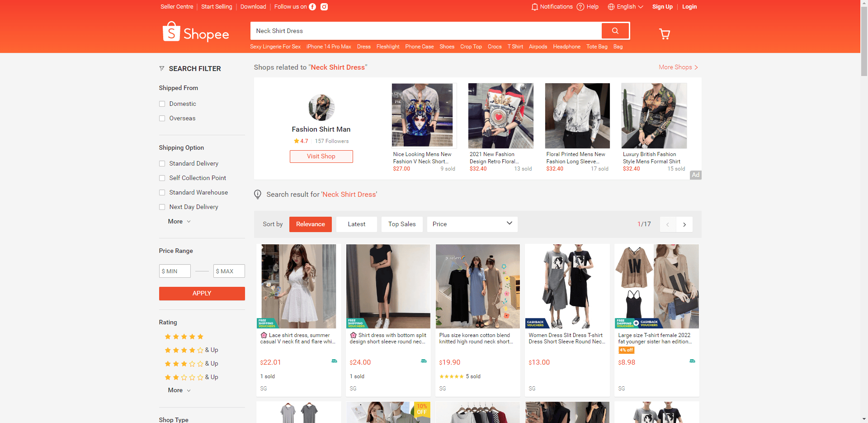The image size is (868, 423).
Task: Open the More Shops link
Action: pos(678,67)
